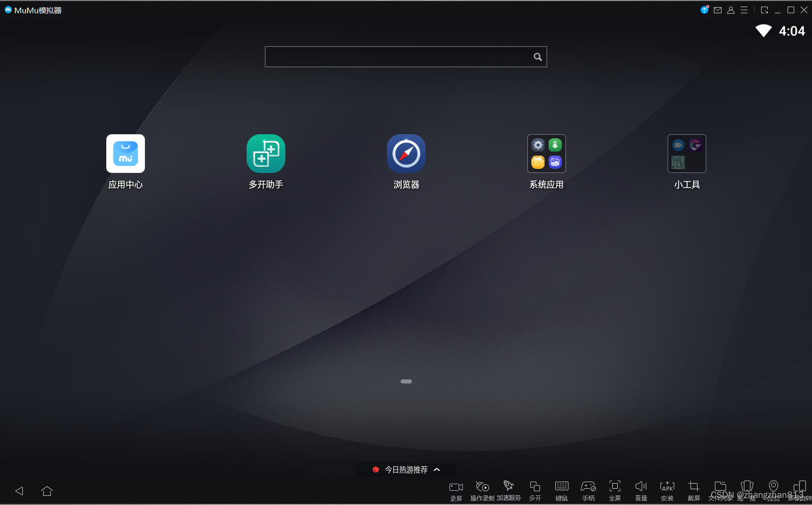Maximize the MuMu emulator window
This screenshot has height=505, width=812.
coord(791,10)
